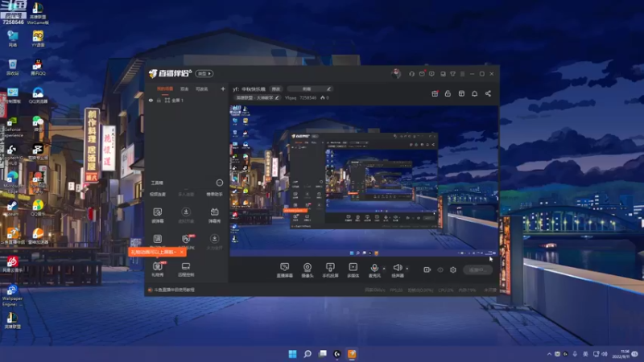Add a new scene with plus button
This screenshot has height=362, width=644.
tap(223, 88)
